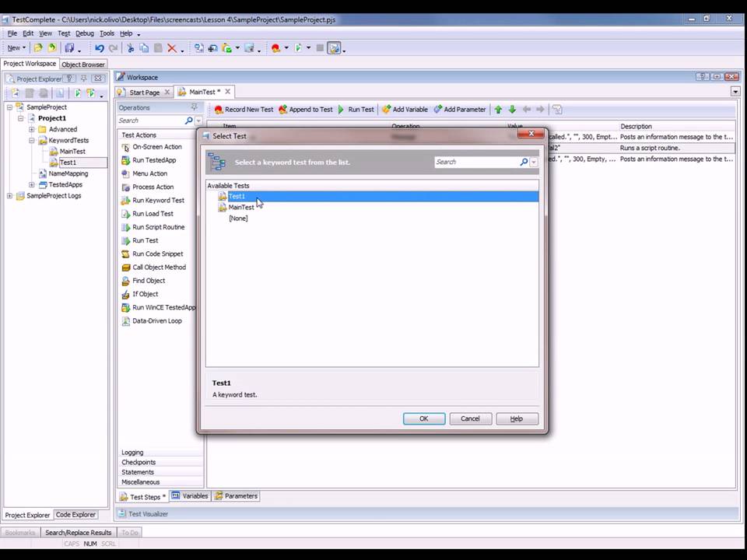Expand the Advanced folder node
The width and height of the screenshot is (747, 560).
click(x=31, y=129)
